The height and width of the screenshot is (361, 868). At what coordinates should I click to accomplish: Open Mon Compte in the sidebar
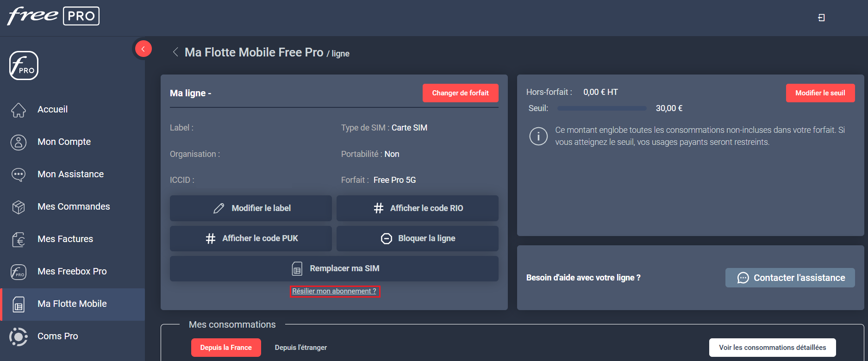pos(64,142)
